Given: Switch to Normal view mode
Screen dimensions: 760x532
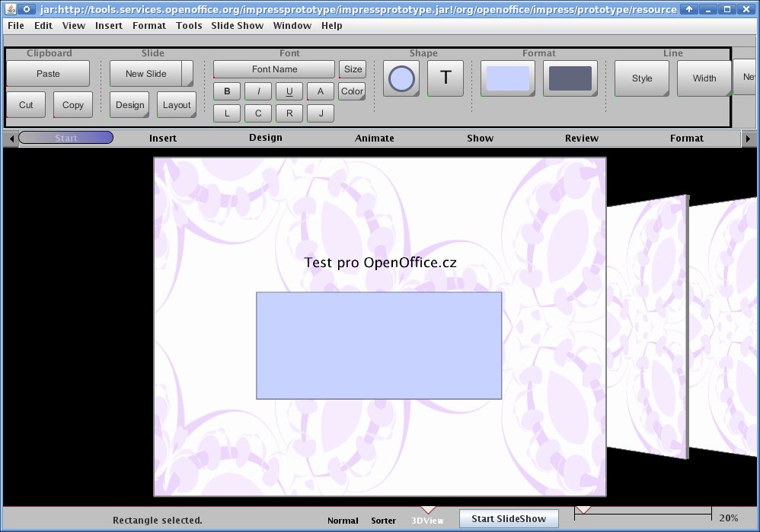Looking at the screenshot, I should coord(343,521).
